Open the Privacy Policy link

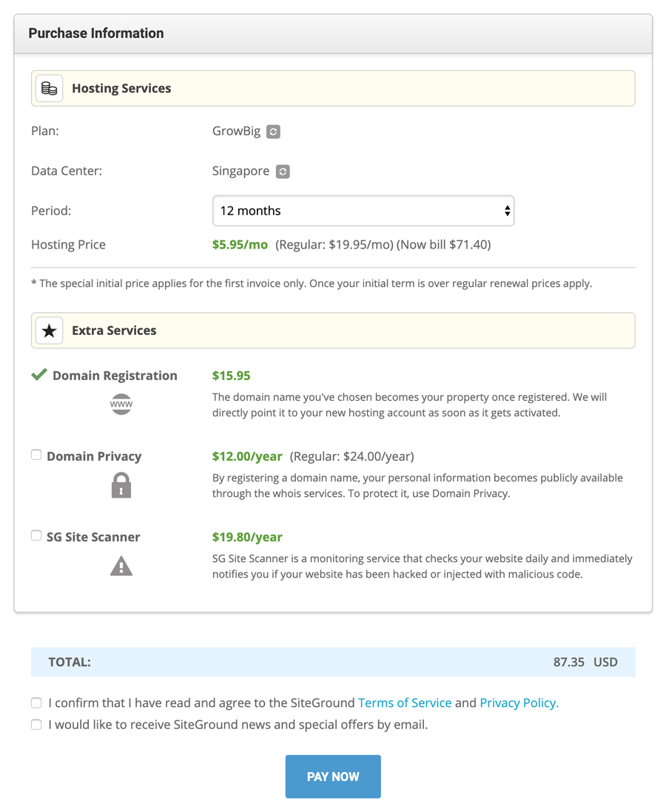[519, 703]
